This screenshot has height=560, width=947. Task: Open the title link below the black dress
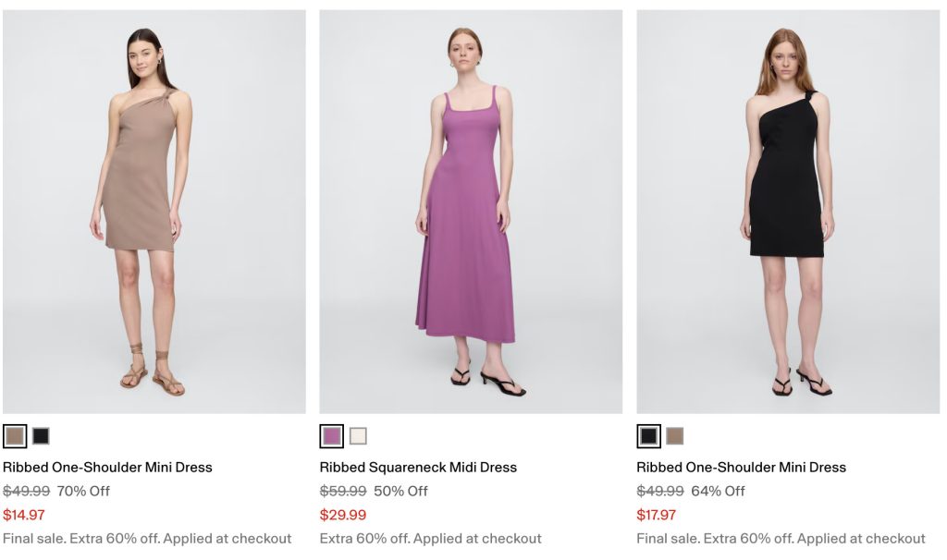point(741,468)
